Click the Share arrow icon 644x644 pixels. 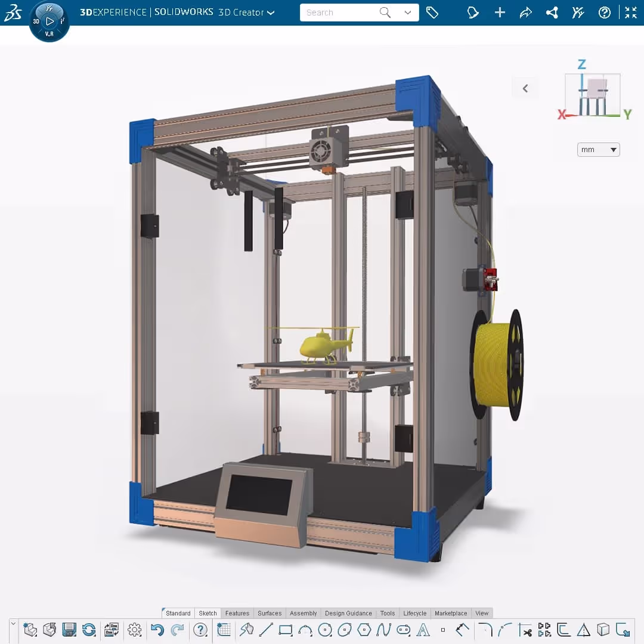click(x=526, y=13)
